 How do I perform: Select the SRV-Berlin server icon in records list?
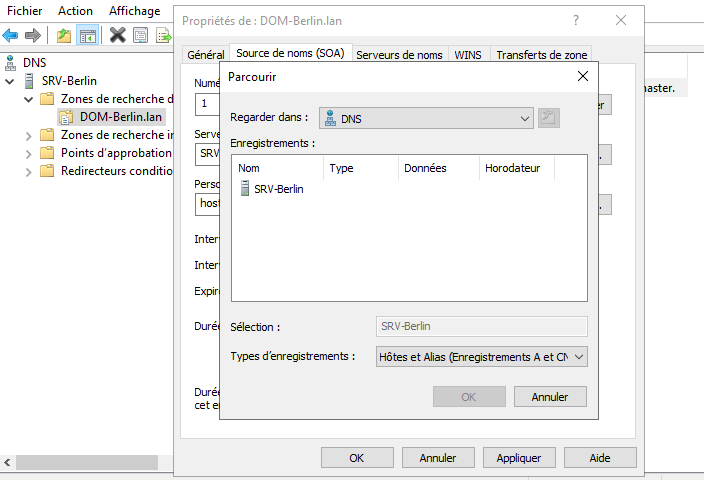(x=245, y=189)
